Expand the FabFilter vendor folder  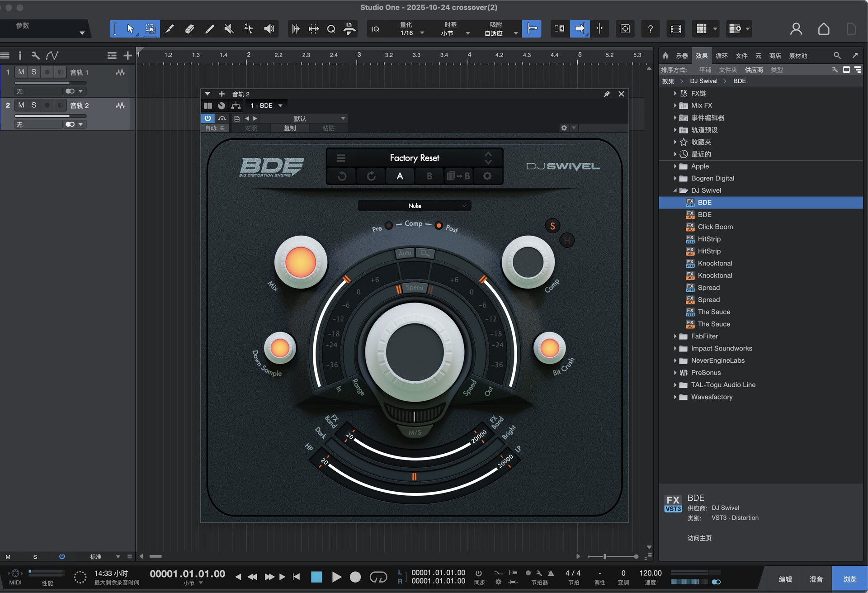675,336
